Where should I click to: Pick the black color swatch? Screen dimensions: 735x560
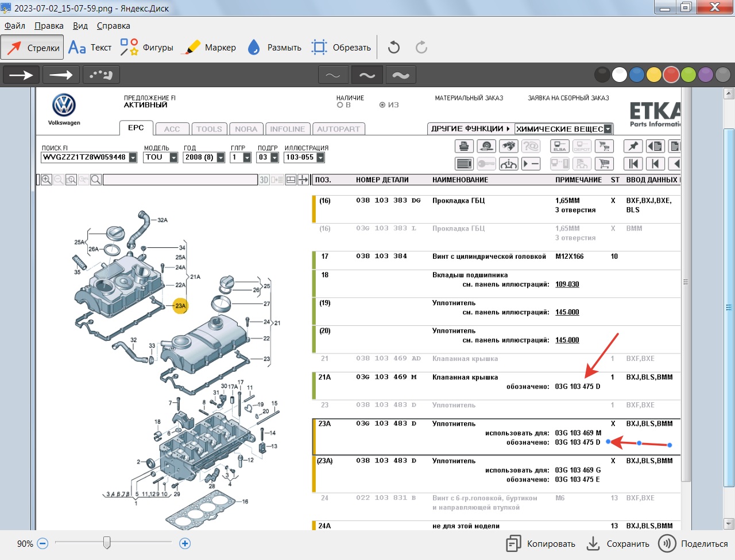[x=602, y=75]
